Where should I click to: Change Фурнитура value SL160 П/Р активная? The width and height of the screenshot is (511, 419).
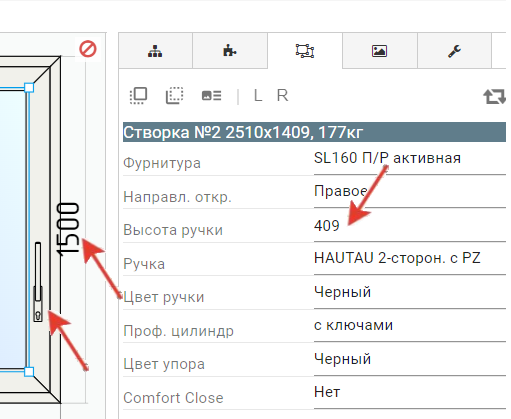point(410,158)
